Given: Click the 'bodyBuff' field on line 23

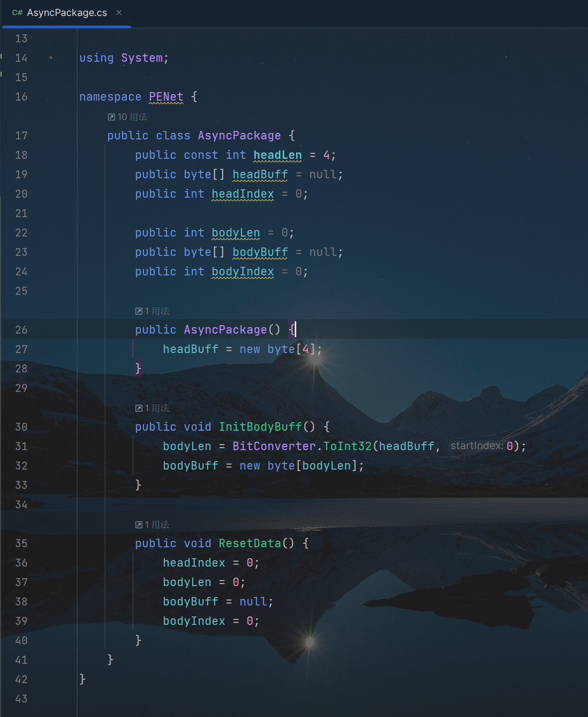Looking at the screenshot, I should coord(260,252).
